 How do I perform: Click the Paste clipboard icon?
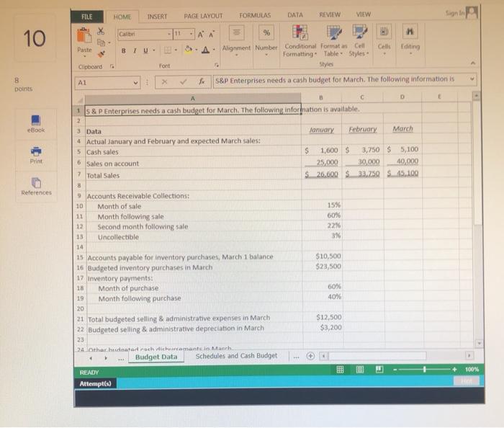[x=84, y=35]
